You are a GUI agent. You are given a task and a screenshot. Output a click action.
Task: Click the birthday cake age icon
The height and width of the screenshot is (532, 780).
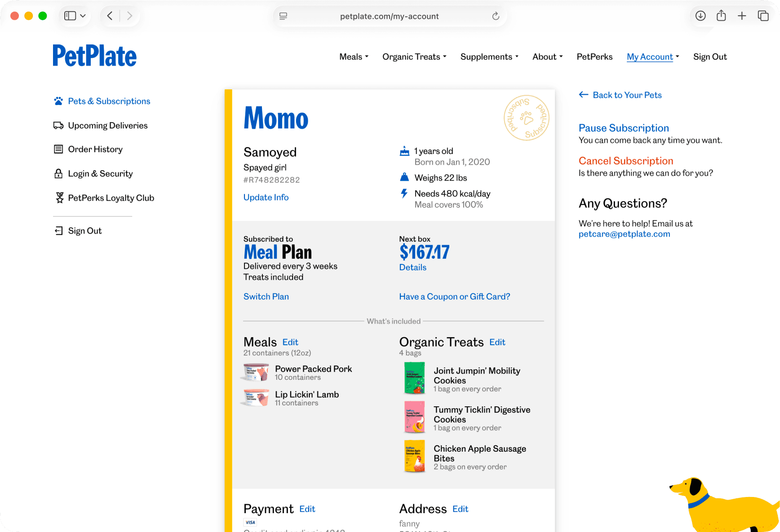(x=404, y=151)
